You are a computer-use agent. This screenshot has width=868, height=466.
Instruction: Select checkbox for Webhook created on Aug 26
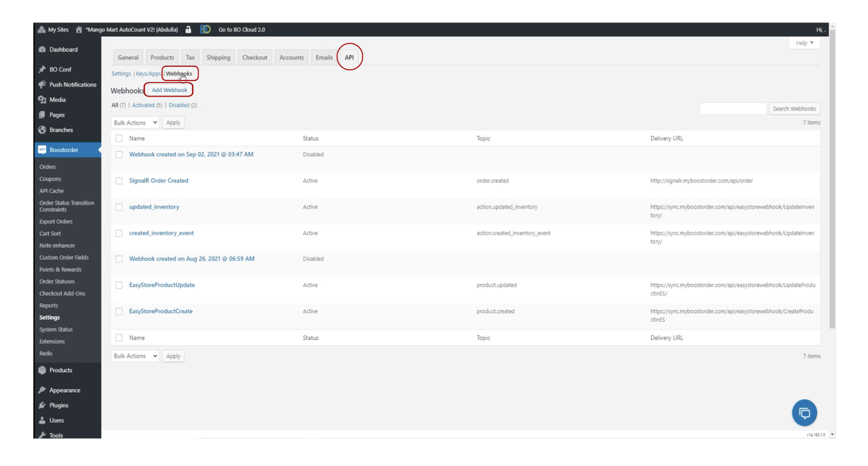pyautogui.click(x=119, y=259)
